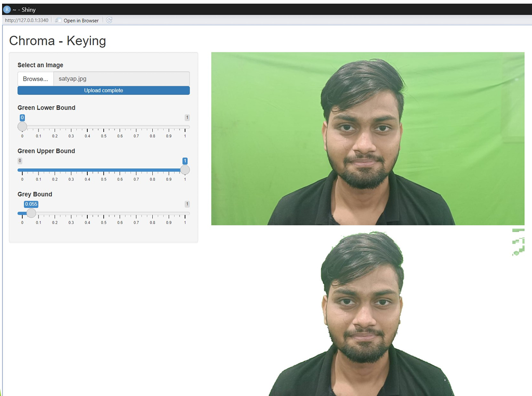Click the 0.3 mark on Grey Bound slider
Screen dimensions: 532x396
(x=71, y=213)
